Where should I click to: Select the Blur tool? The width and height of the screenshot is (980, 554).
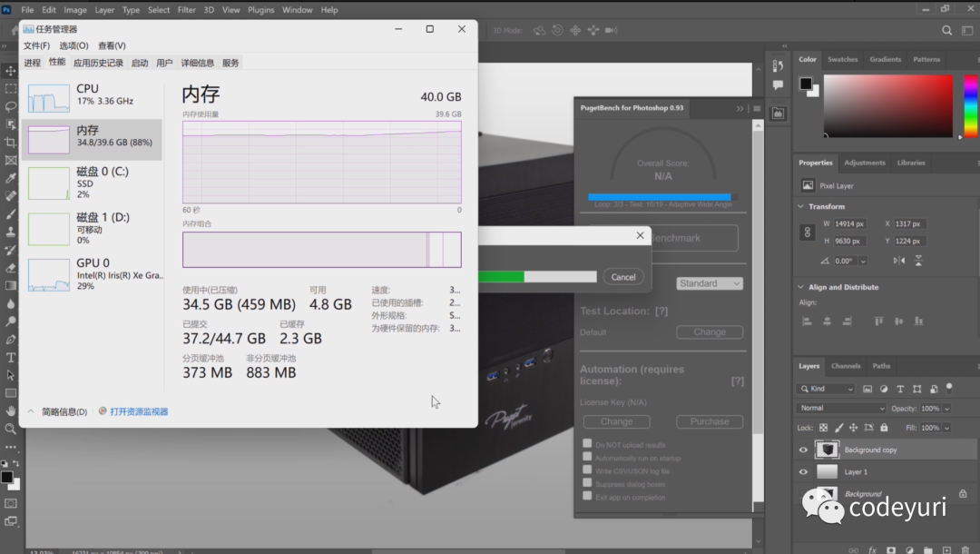pyautogui.click(x=11, y=304)
